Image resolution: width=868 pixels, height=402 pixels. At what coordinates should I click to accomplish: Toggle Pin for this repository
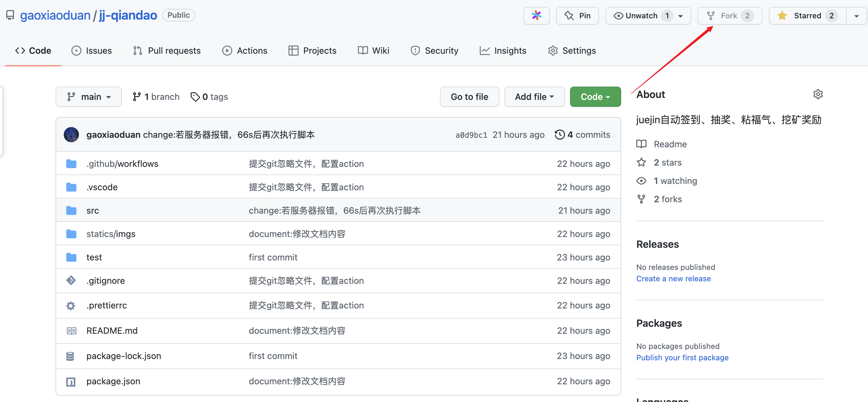tap(577, 15)
